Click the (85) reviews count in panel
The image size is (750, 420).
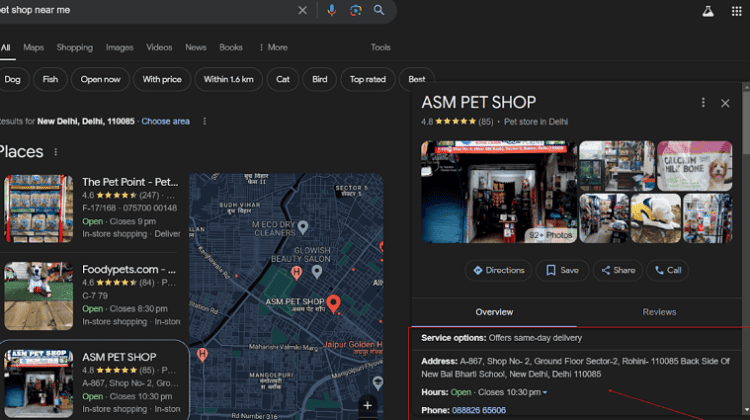coord(485,122)
